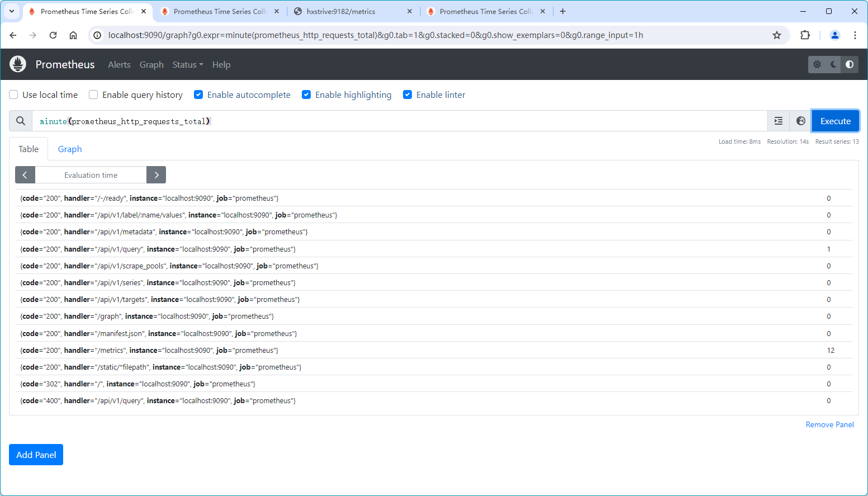Toggle Use local time checkbox
Image resolution: width=868 pixels, height=496 pixels.
coord(13,95)
